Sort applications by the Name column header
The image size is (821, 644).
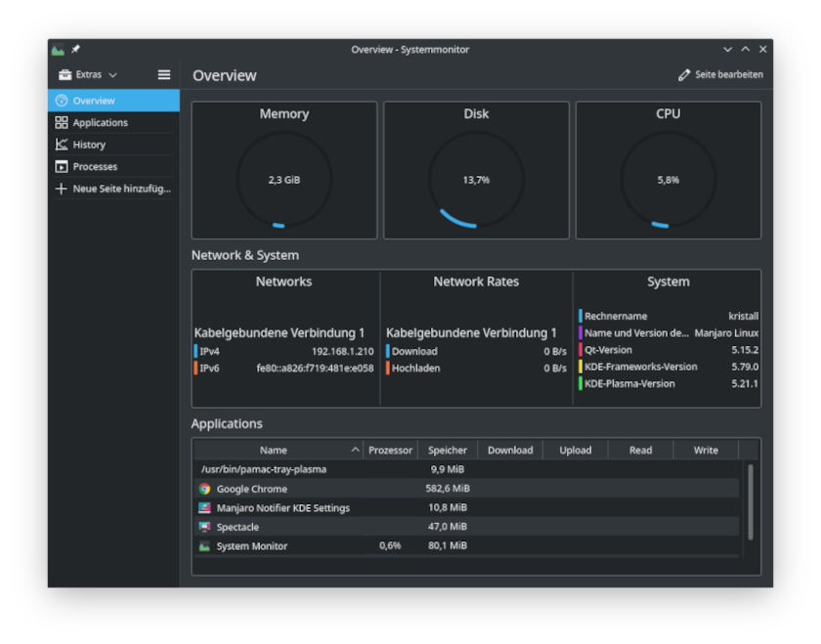tap(274, 451)
